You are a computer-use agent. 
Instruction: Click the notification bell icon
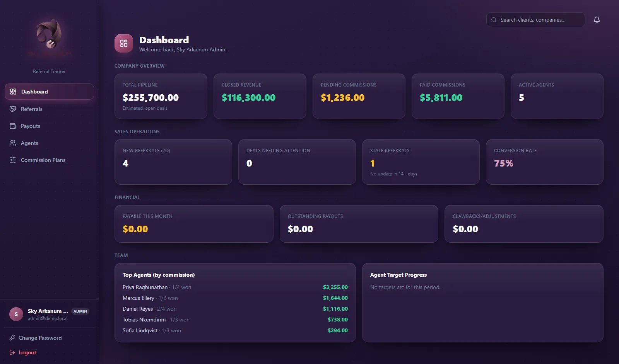(597, 20)
